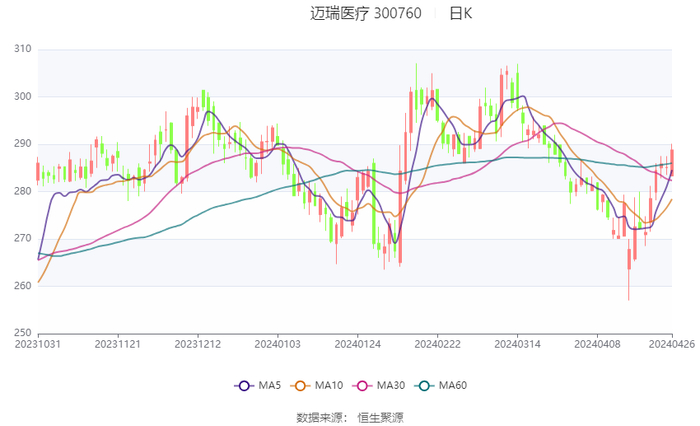Screen dimensions: 700x426
Task: Click the 310 price axis label
Action: (x=22, y=49)
